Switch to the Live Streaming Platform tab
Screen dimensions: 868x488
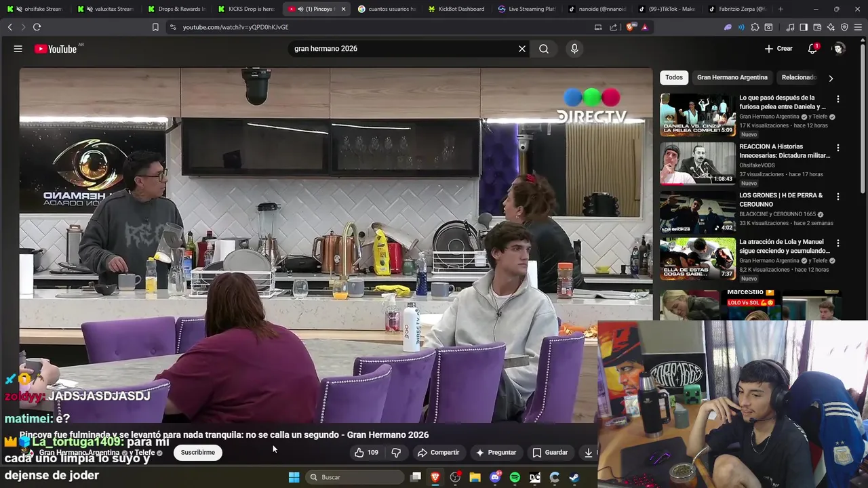click(x=527, y=9)
